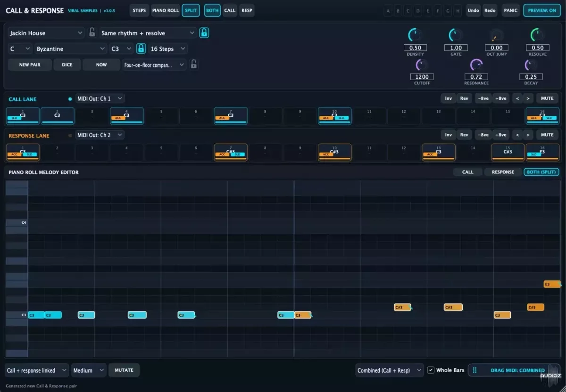Viewport: 566px width, 392px height.
Task: Toggle the lock icon beside Same rhythm + resolve
Action: 204,33
